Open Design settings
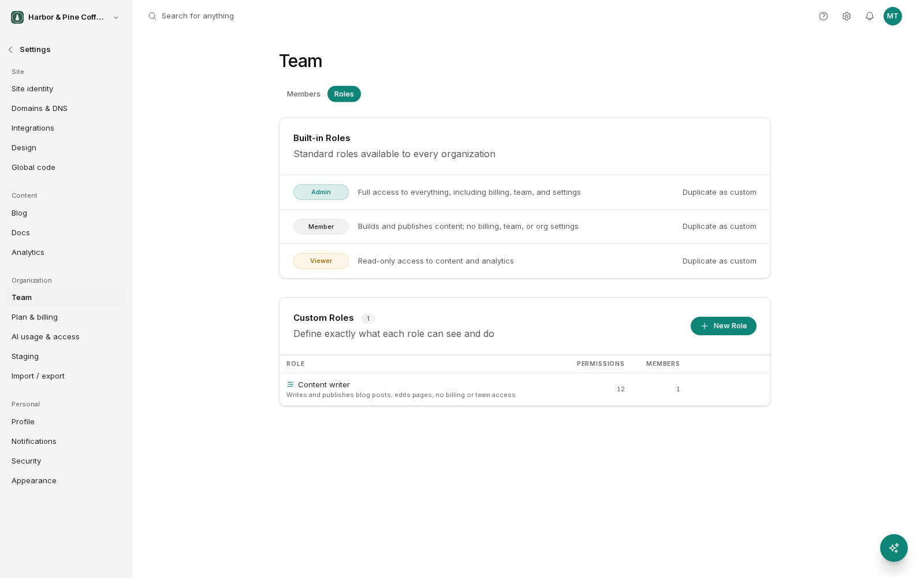924x578 pixels. point(65,148)
